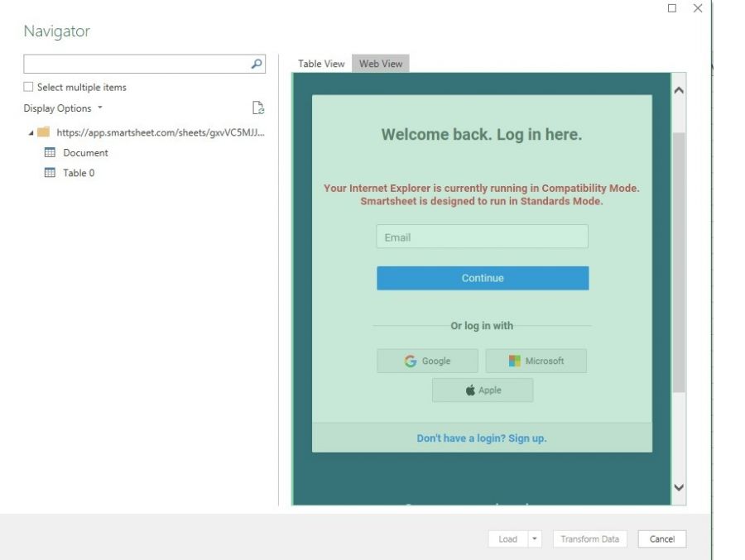745x560 pixels.
Task: Close the Navigator dialog
Action: tap(698, 8)
